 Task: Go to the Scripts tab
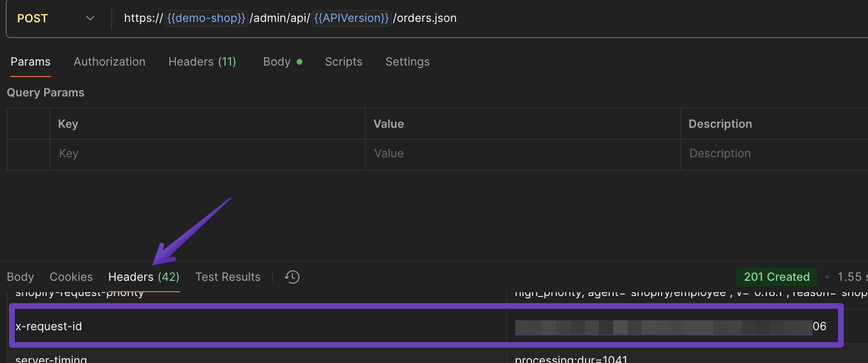(343, 62)
